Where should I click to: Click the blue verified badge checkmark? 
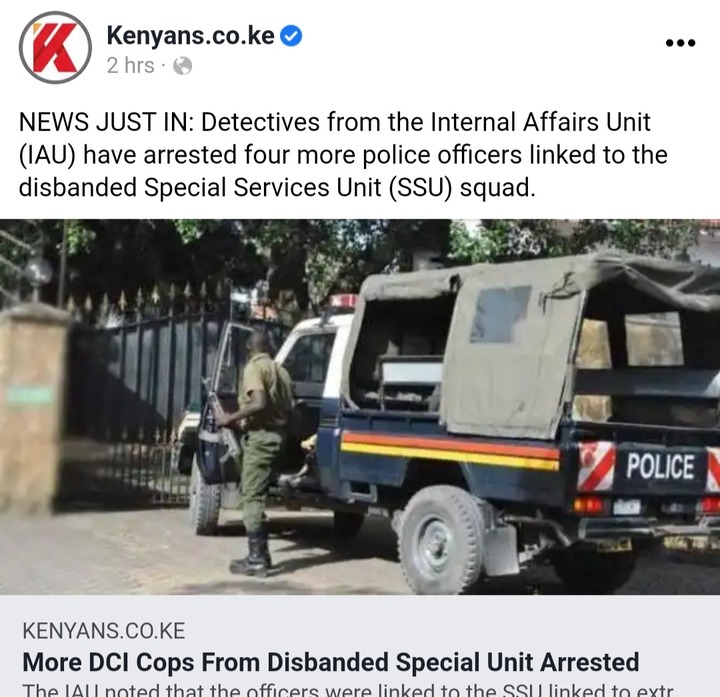pyautogui.click(x=291, y=36)
